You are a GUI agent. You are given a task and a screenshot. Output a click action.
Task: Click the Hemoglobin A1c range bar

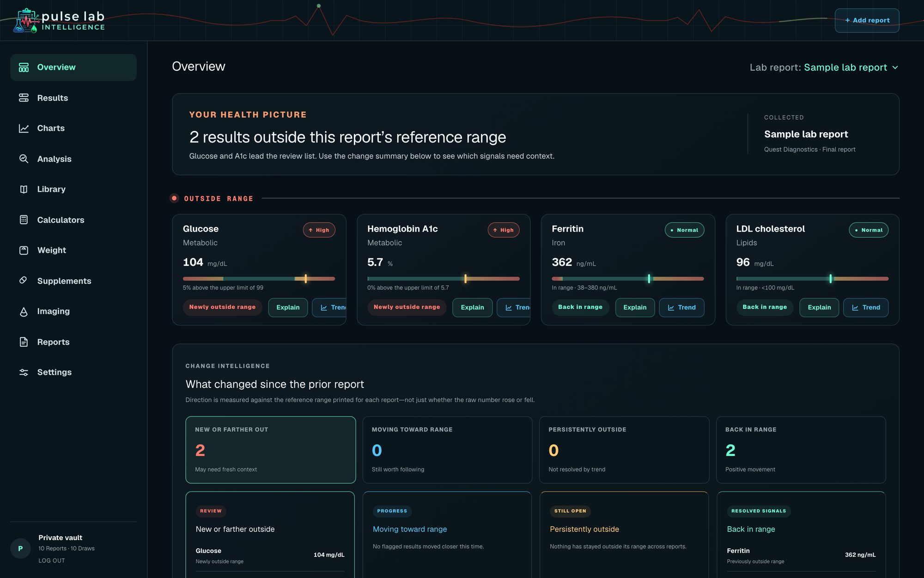(443, 278)
